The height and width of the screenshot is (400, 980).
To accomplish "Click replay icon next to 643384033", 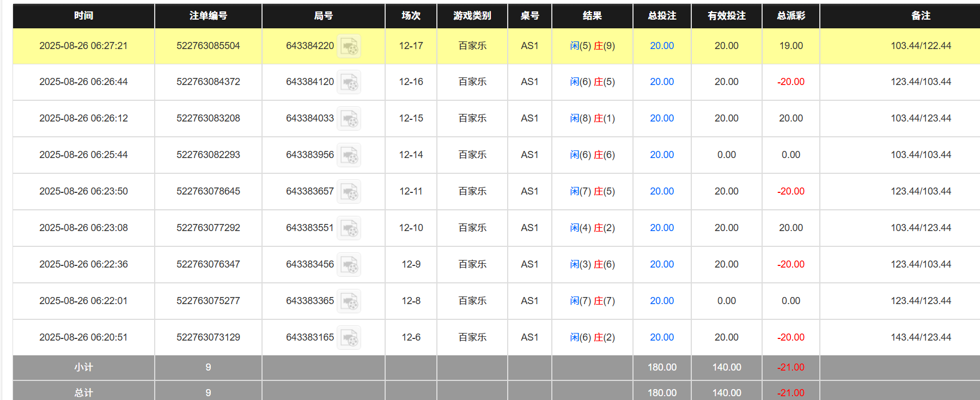I will pyautogui.click(x=349, y=119).
